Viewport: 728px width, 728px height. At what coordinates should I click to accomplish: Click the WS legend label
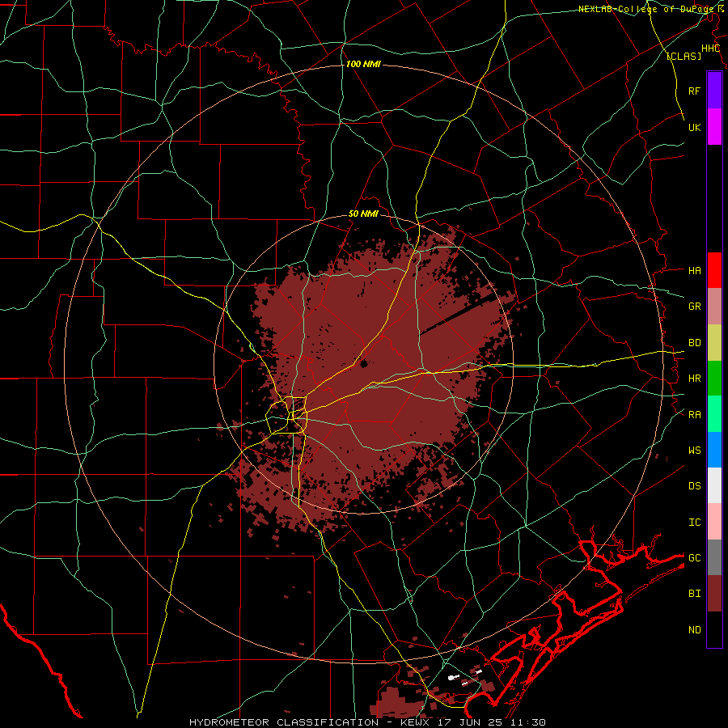pos(695,451)
